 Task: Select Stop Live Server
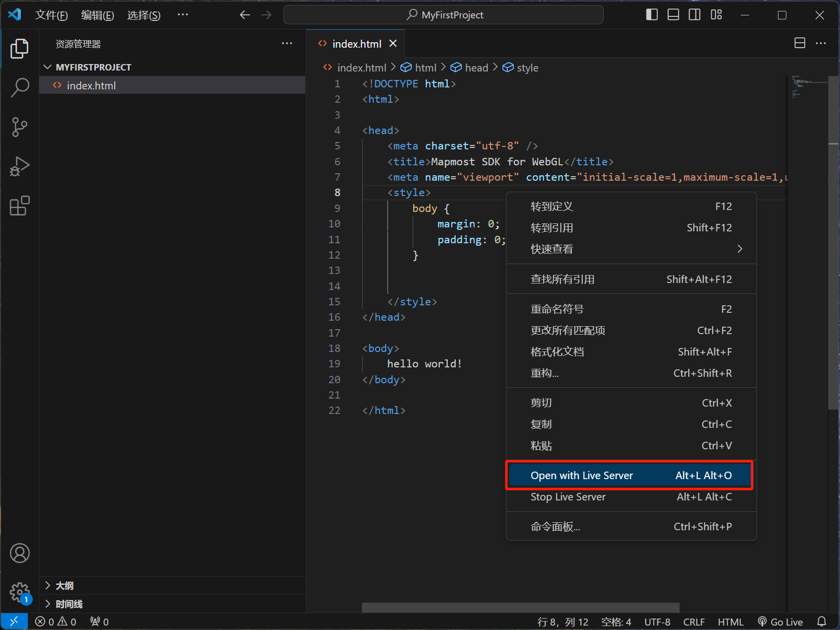631,497
